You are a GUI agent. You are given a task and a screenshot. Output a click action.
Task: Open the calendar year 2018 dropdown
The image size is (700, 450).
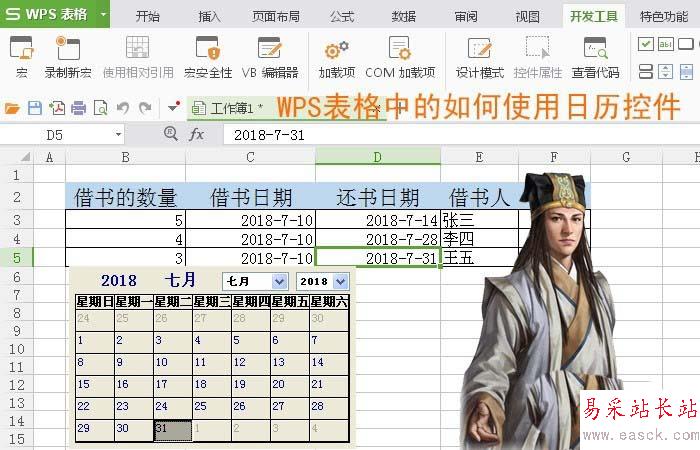[x=341, y=281]
